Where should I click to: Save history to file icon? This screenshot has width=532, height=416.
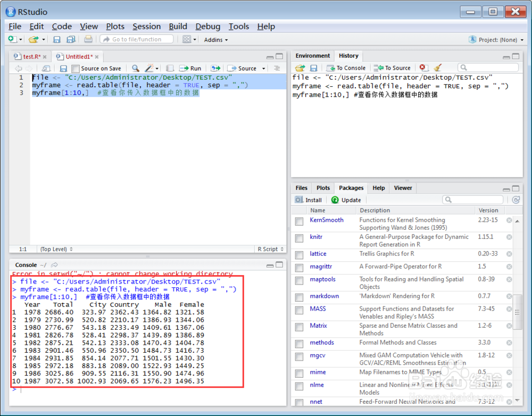[314, 68]
